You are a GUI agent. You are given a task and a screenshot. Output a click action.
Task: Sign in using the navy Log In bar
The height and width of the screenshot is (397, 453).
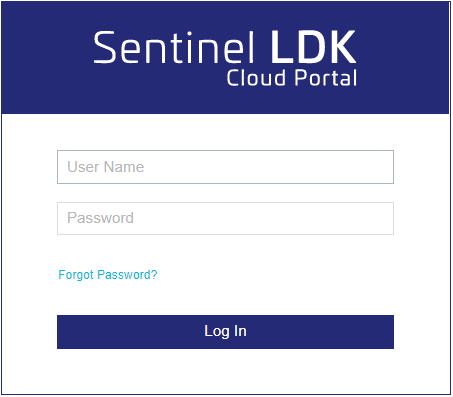coord(225,332)
